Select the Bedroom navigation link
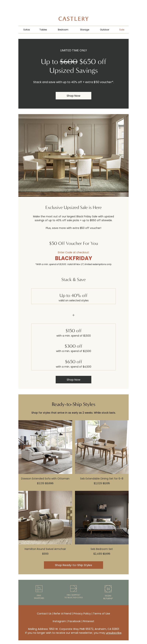The image size is (147, 644). pos(63,30)
